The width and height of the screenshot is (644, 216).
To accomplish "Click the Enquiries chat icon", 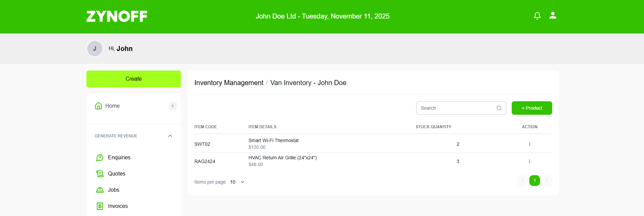I will 100,158.
